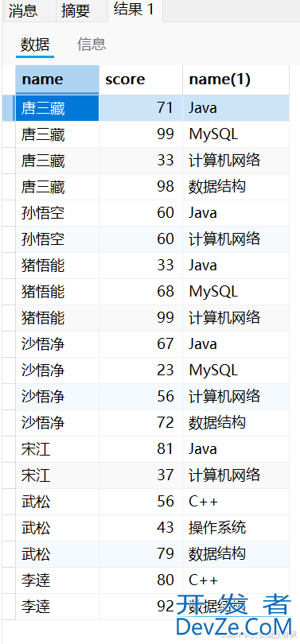Select 孙悟空 in the Java row
Viewport: 300px width, 644px height.
(x=57, y=213)
